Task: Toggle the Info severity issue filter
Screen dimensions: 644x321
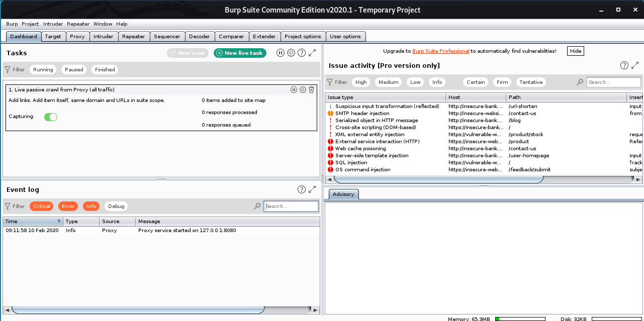Action: pyautogui.click(x=437, y=82)
